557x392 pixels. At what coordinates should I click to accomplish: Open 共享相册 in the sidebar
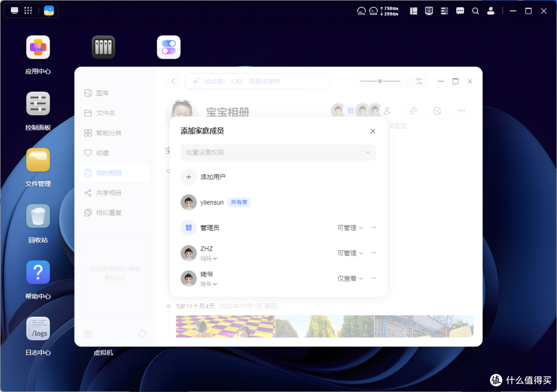point(115,192)
